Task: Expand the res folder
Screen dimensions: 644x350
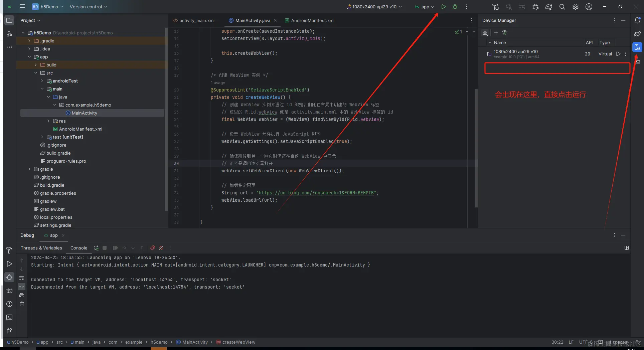Action: point(48,121)
